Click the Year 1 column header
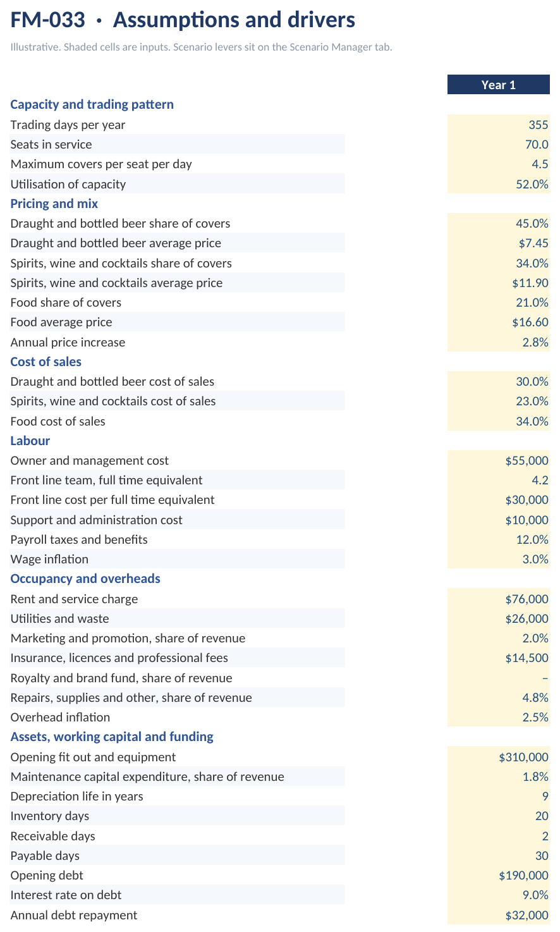This screenshot has width=560, height=932. coord(499,85)
